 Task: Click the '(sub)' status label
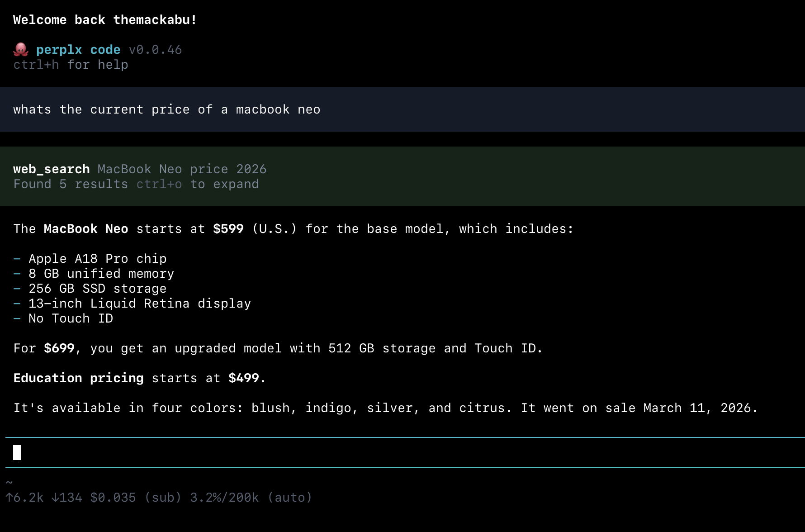163,498
